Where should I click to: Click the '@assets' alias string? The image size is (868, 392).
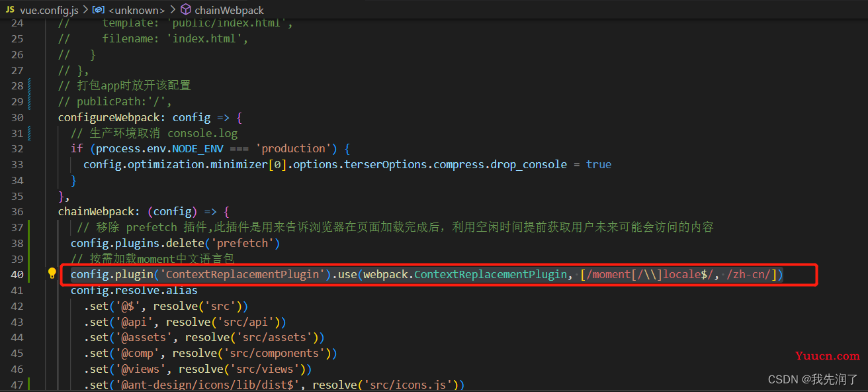coord(144,337)
